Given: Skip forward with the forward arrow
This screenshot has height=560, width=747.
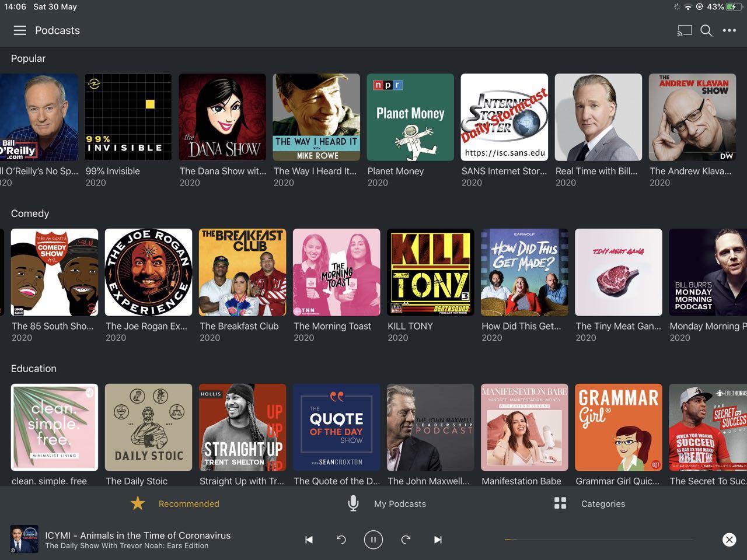Looking at the screenshot, I should point(406,540).
